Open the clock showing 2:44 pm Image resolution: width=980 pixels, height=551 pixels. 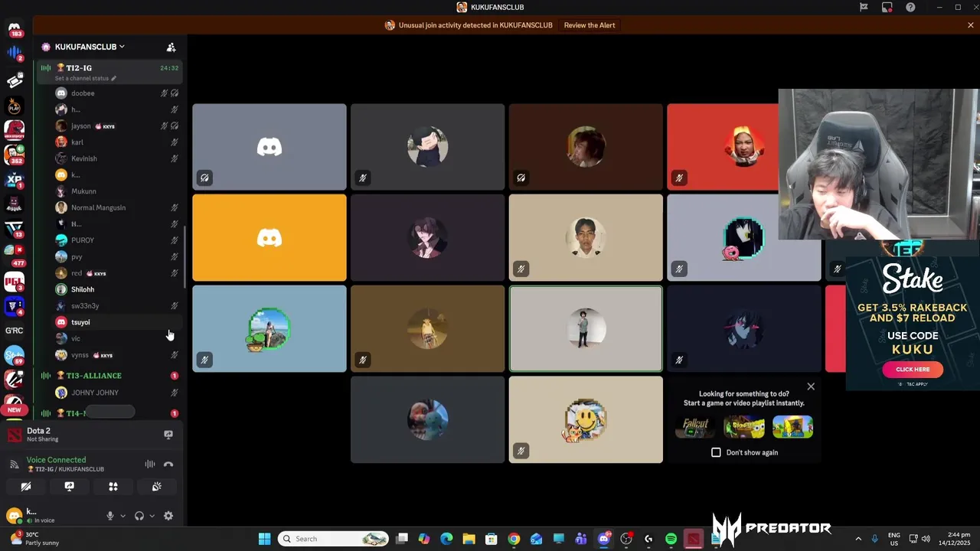952,539
